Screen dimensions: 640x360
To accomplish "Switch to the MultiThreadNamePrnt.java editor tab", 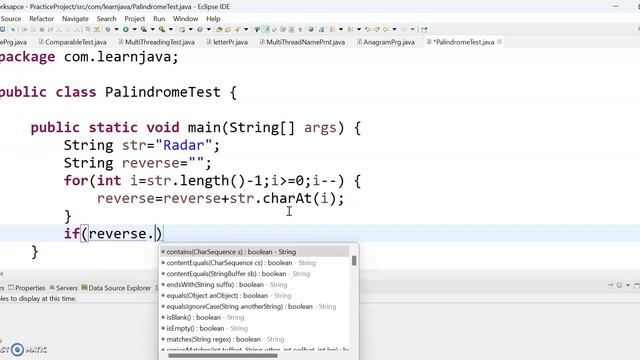I will tap(302, 42).
